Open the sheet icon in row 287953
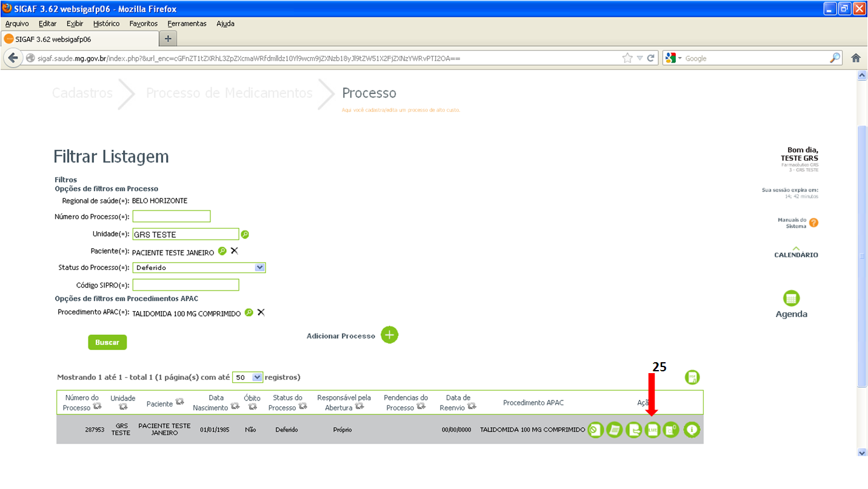 (615, 430)
